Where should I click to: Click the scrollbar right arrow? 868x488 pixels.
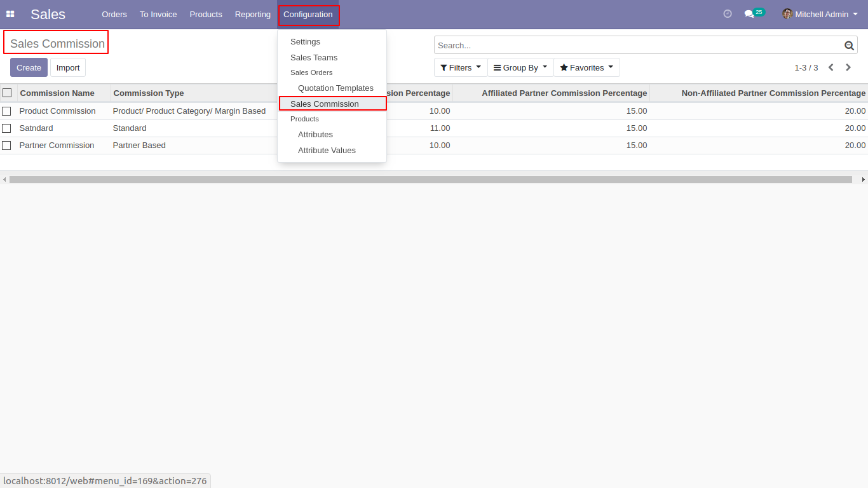[x=863, y=180]
